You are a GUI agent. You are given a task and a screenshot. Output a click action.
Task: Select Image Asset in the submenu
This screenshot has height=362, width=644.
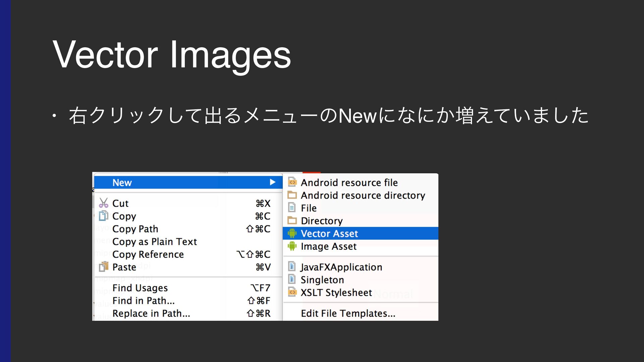click(x=361, y=246)
